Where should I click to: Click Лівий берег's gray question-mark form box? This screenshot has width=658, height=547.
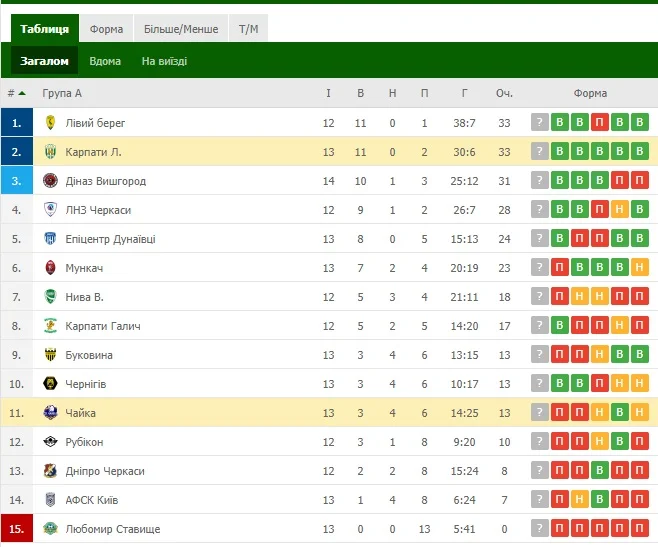click(540, 123)
